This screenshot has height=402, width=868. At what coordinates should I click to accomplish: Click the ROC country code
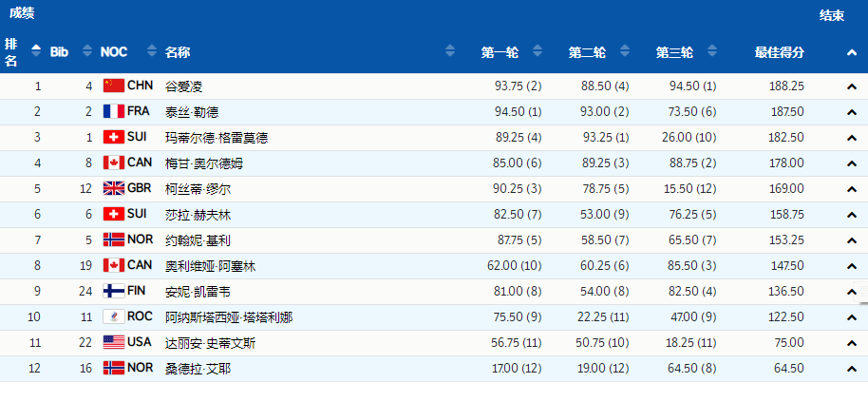click(x=140, y=316)
